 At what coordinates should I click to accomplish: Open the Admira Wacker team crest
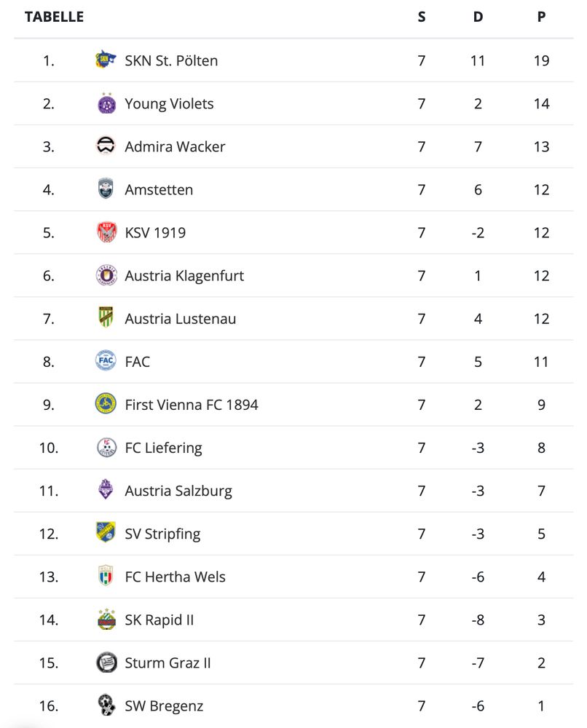[x=106, y=146]
